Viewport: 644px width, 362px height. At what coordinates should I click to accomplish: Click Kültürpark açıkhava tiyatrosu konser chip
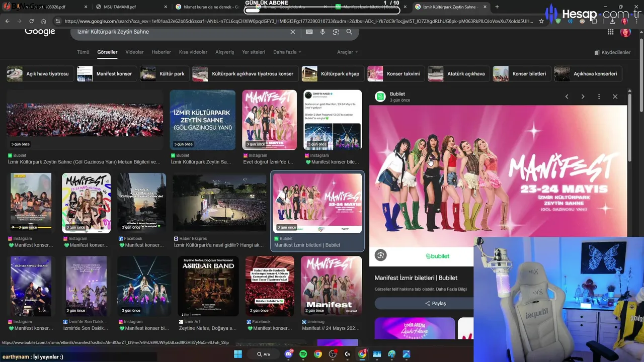pos(245,73)
